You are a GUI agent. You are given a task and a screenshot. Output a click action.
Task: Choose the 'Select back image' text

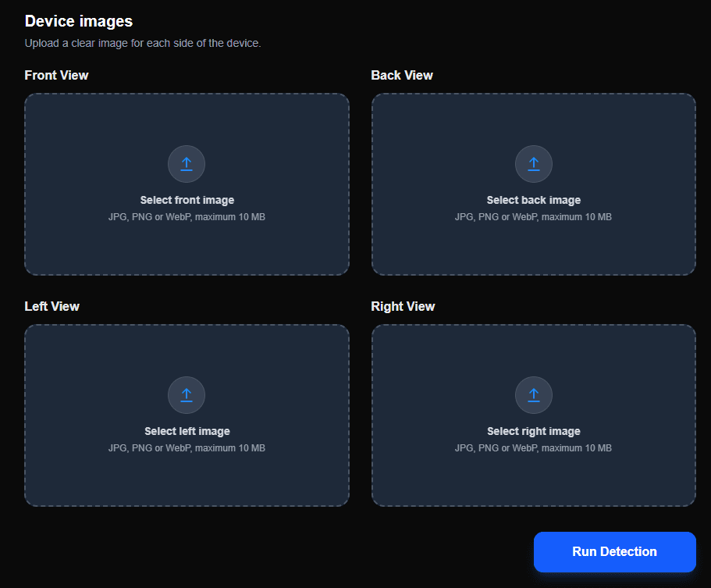[x=534, y=200]
